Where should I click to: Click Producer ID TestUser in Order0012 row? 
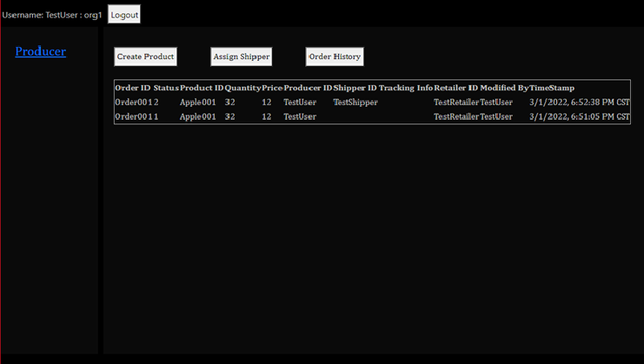click(x=300, y=103)
